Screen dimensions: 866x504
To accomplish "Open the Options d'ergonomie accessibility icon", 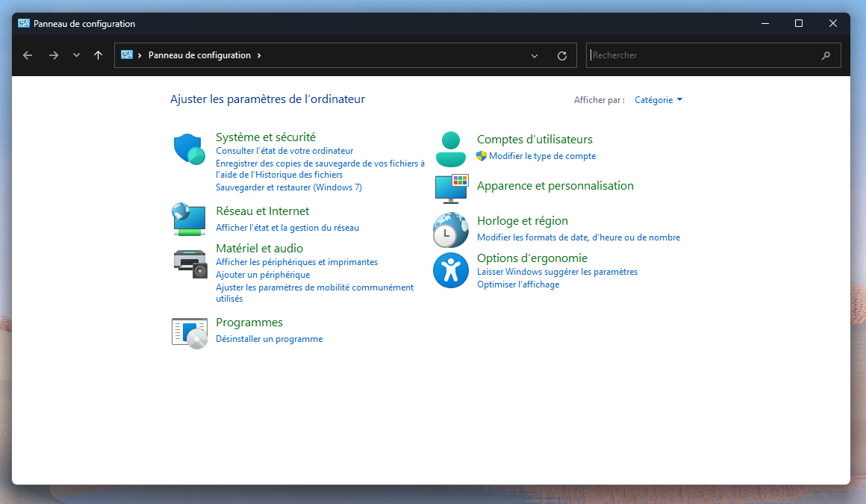I will pos(450,270).
